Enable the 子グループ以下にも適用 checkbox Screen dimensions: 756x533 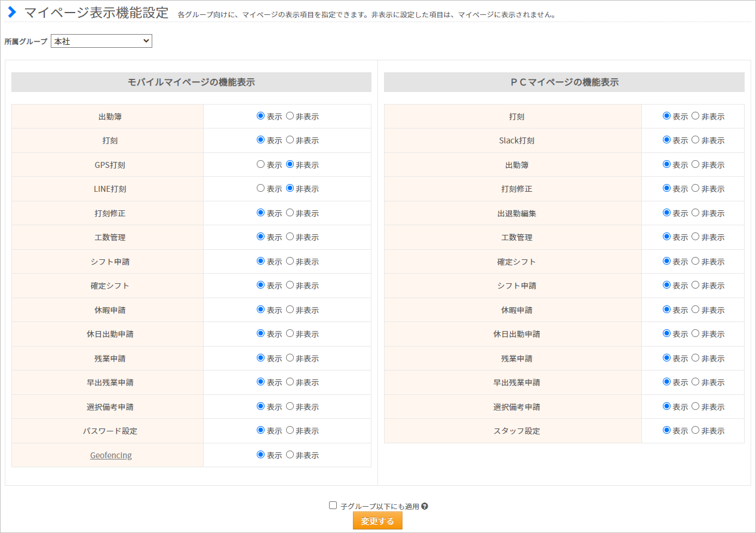(333, 506)
